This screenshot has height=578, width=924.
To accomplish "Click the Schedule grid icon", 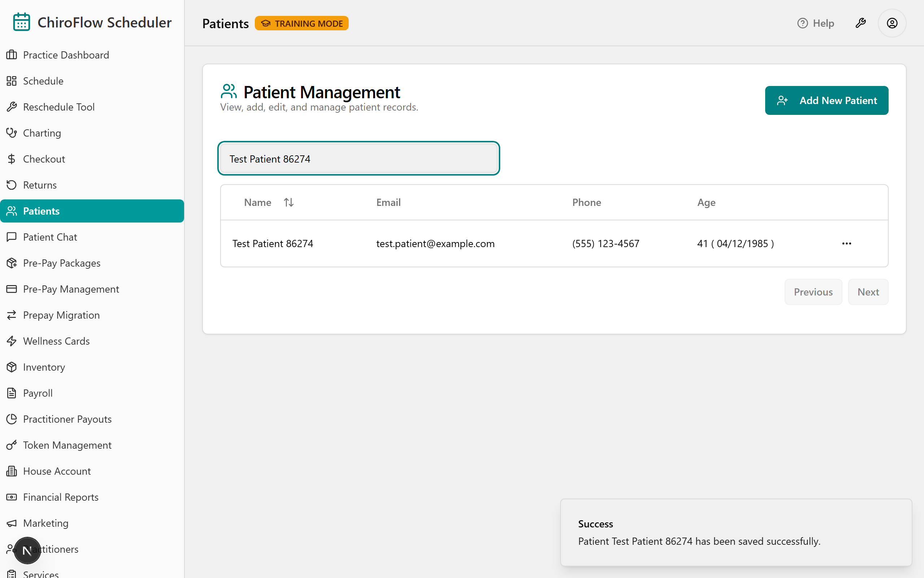I will click(12, 81).
